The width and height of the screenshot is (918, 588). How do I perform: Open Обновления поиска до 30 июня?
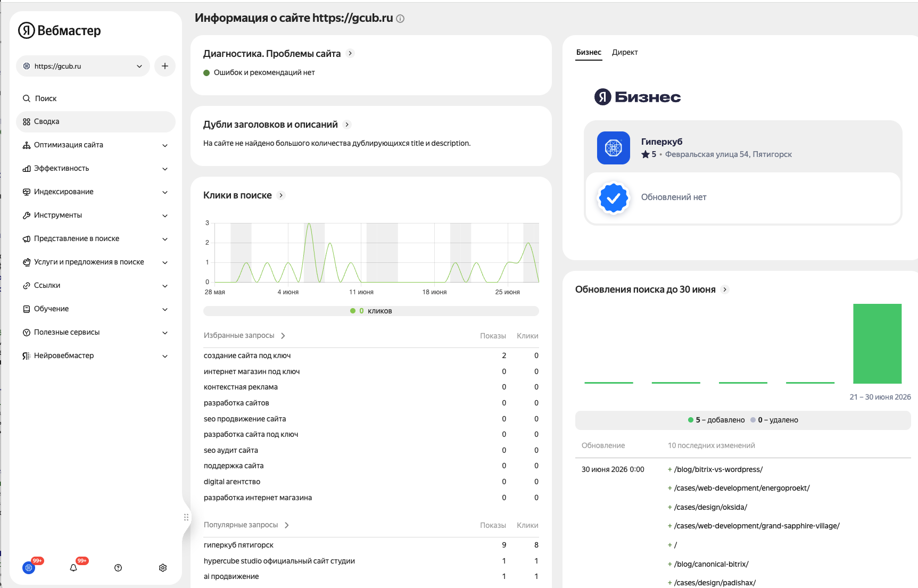tap(645, 289)
